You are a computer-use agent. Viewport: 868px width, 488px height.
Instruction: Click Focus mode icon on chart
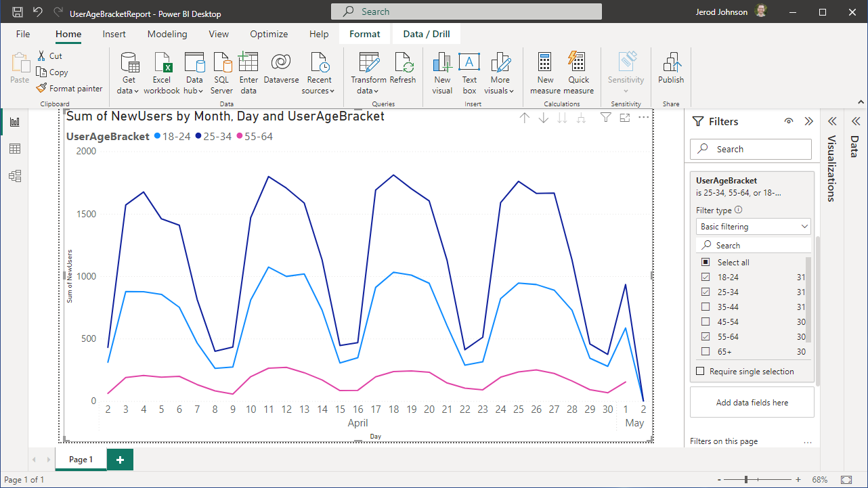click(x=625, y=118)
